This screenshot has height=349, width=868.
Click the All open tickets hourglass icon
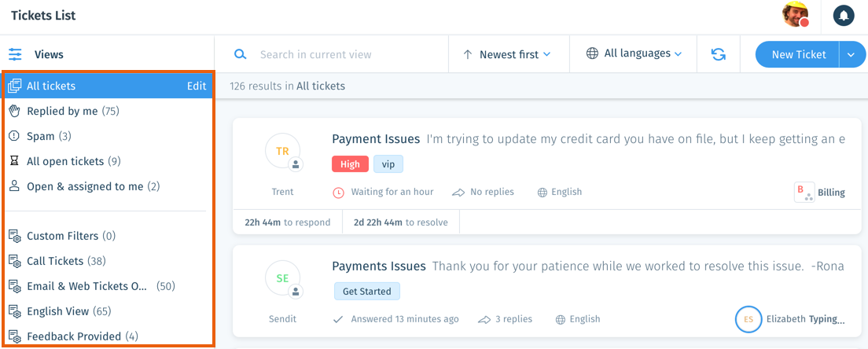[15, 161]
